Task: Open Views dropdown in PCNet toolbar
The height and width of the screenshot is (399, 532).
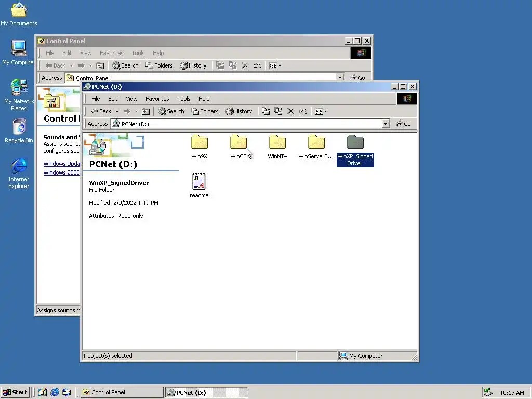Action: 321,111
